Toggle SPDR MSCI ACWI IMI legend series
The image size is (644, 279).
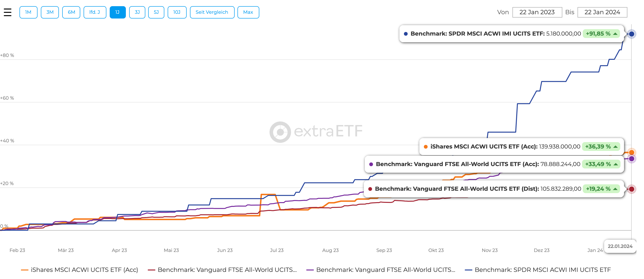[538, 270]
